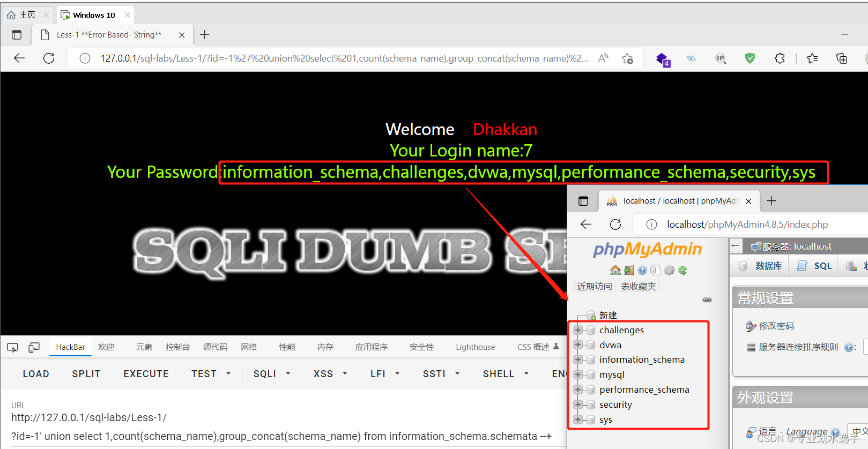868x449 pixels.
Task: Click the phpMyAdmin home icon
Action: click(615, 270)
